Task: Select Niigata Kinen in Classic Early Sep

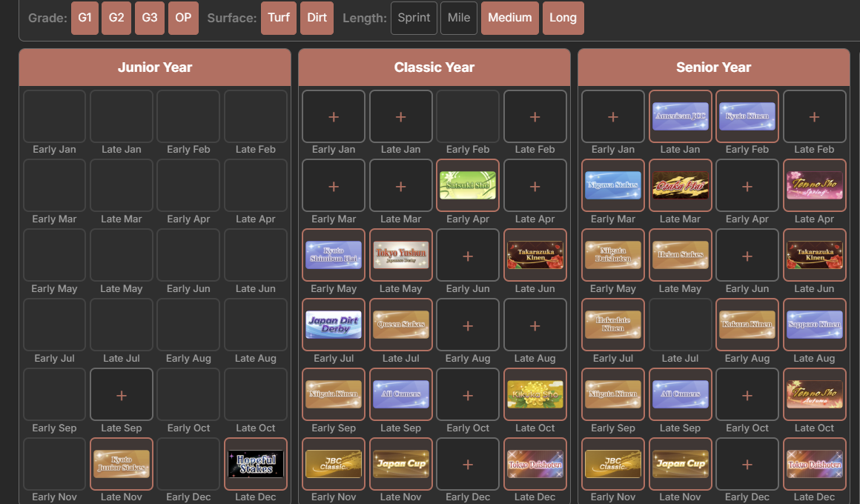Action: [334, 394]
